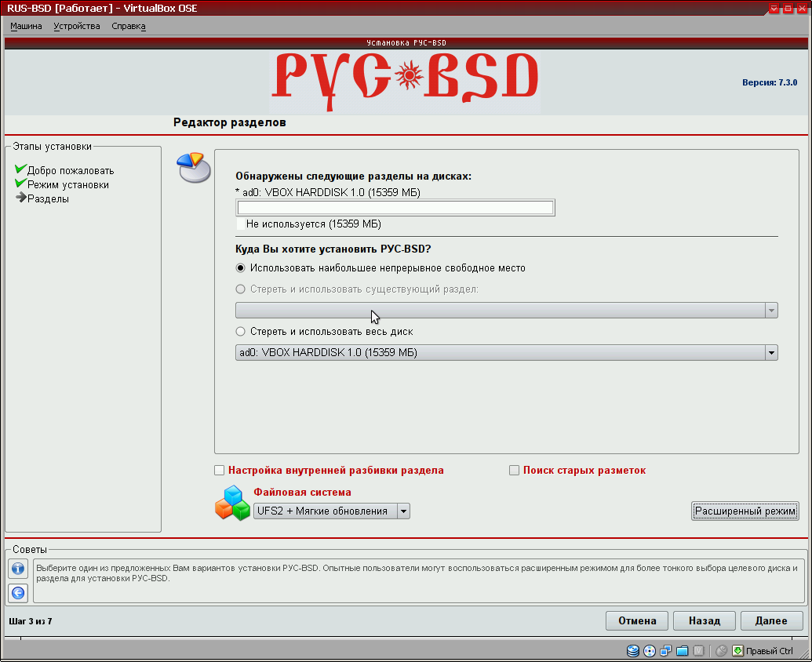Click the colored cubes file system icon
812x662 pixels.
click(x=232, y=503)
